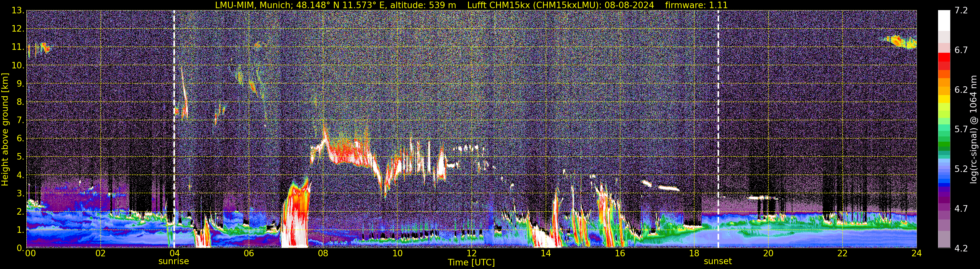
Task: Click the height axis tick '11.'
Action: (x=18, y=47)
